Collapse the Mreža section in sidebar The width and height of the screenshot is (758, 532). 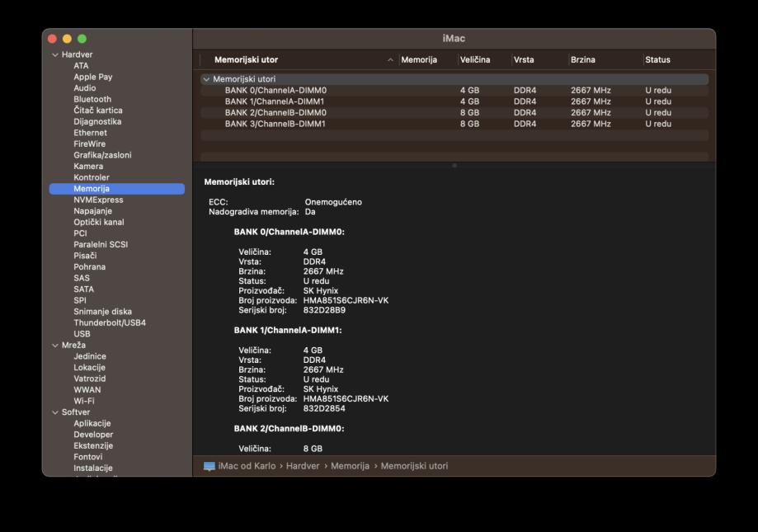click(55, 346)
